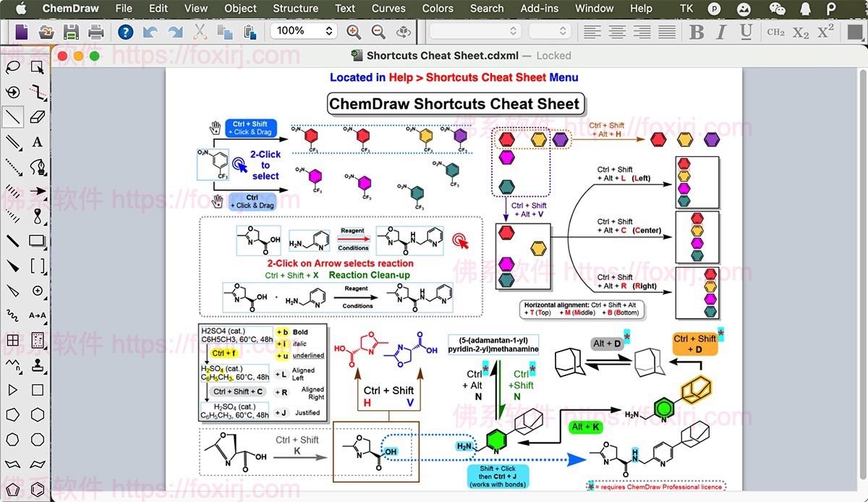Click the Zoom In magnifier icon
The width and height of the screenshot is (868, 502).
click(353, 32)
